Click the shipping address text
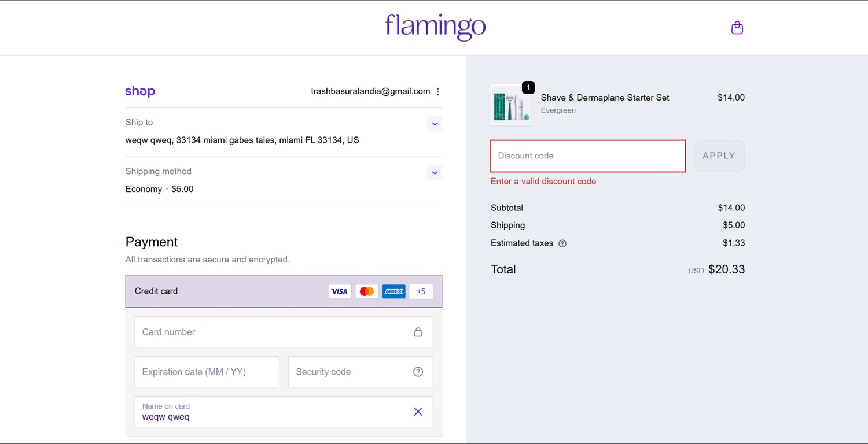Viewport: 868px width, 444px height. pos(242,140)
